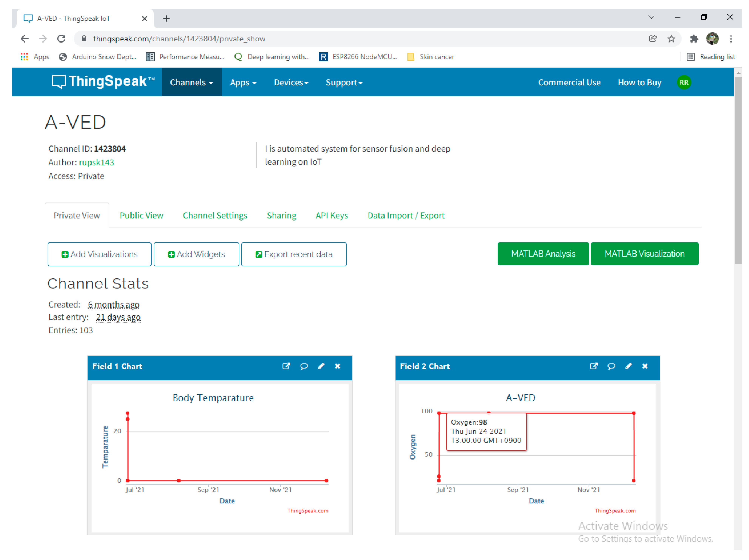Open the browser Extensions puzzle icon
The image size is (749, 560).
coord(694,39)
